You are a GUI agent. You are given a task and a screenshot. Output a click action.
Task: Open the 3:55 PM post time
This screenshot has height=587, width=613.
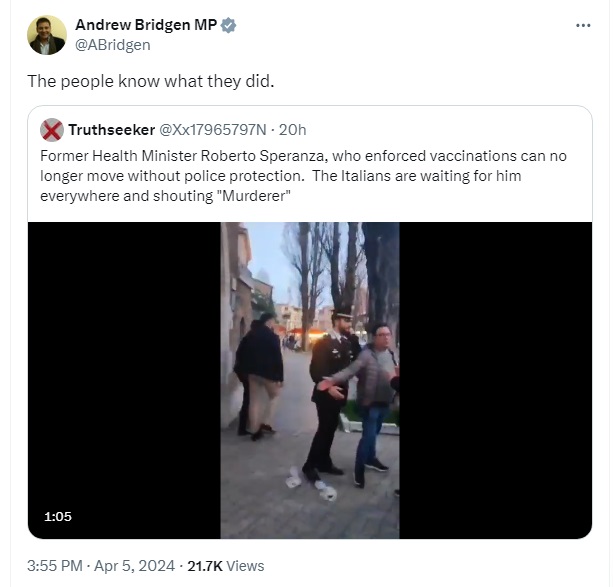pyautogui.click(x=55, y=566)
